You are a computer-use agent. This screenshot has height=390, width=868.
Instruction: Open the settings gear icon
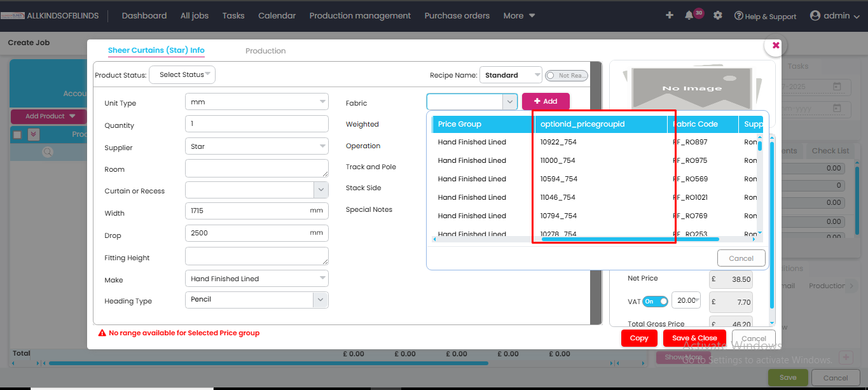coord(718,15)
